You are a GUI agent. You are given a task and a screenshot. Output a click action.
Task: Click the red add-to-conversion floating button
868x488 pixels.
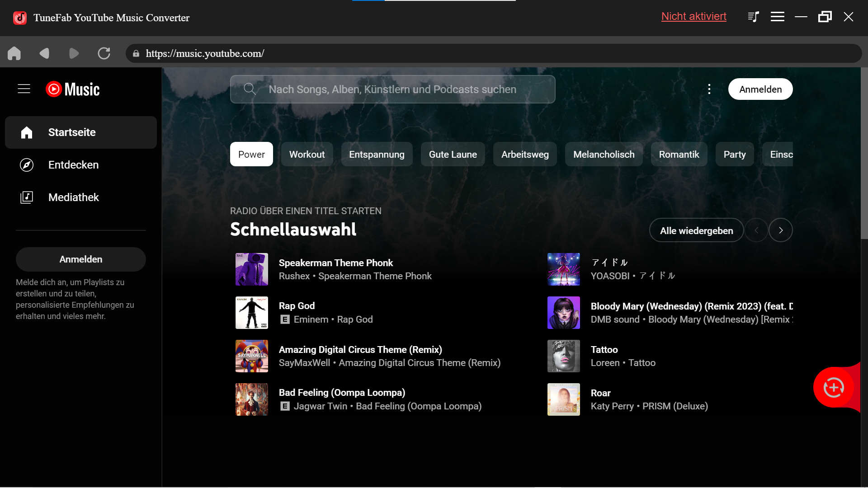(x=834, y=387)
